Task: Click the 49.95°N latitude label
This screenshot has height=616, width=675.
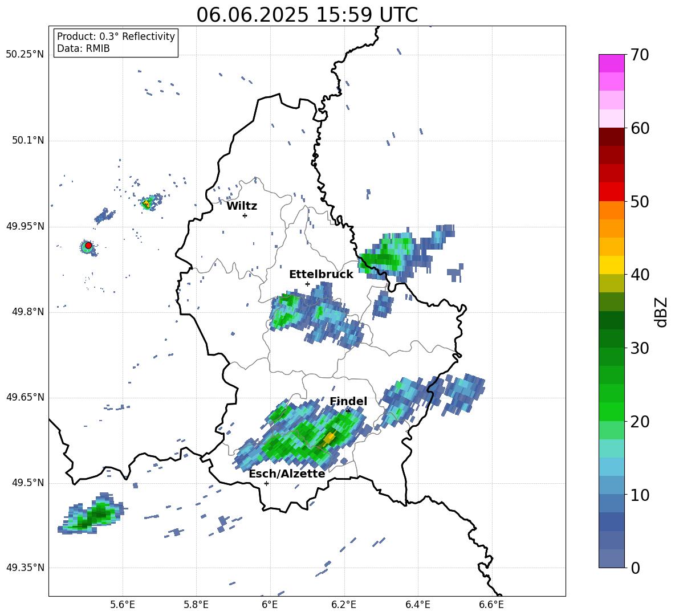Action: click(x=25, y=226)
